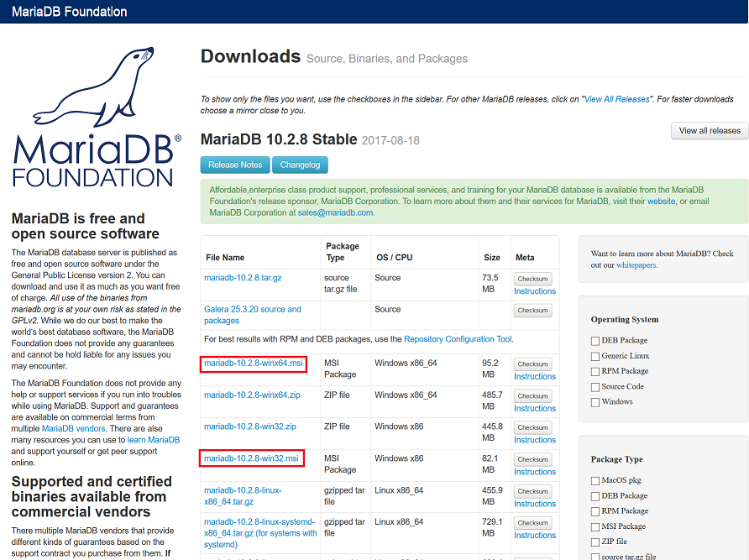
Task: Open the MariaDB Corporation website link
Action: (661, 201)
